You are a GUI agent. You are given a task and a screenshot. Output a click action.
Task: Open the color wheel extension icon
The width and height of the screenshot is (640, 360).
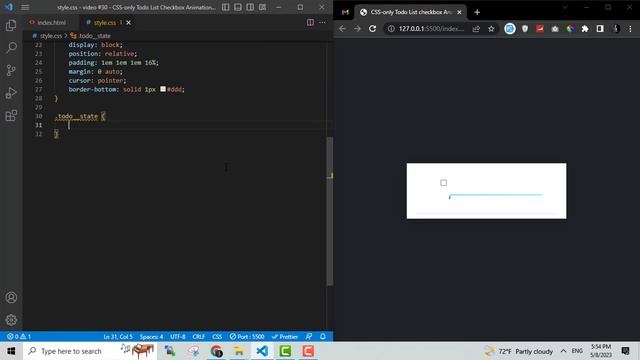pos(570,29)
